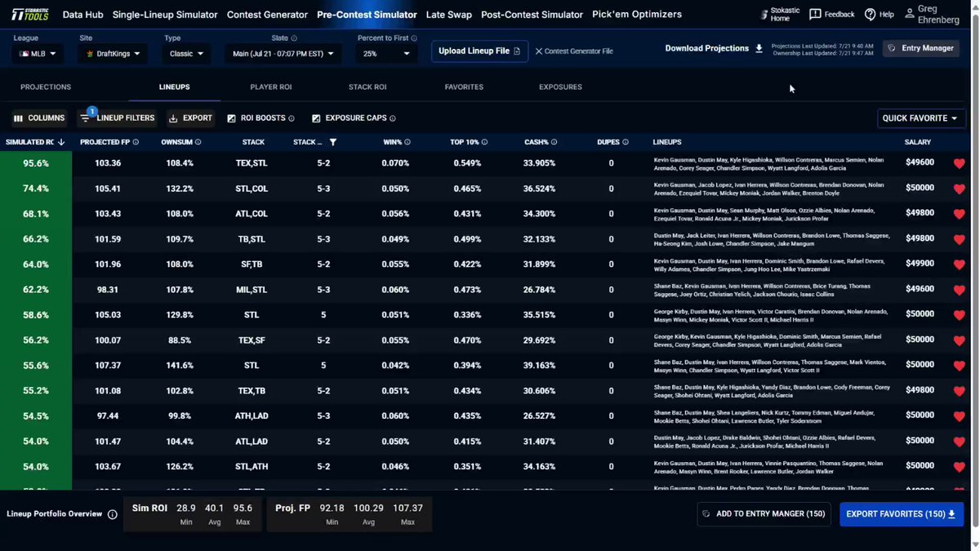Toggle heart on the 54.0% ATL,LAD lineup
The height and width of the screenshot is (551, 980).
point(960,441)
